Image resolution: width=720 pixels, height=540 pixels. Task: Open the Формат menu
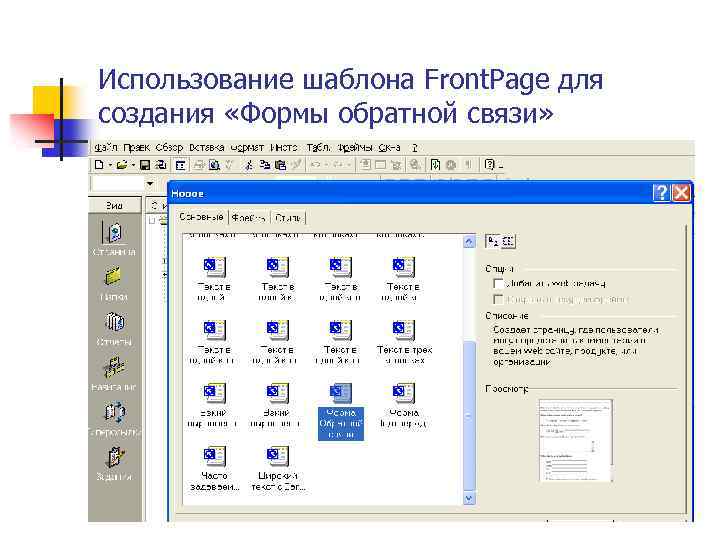247,147
